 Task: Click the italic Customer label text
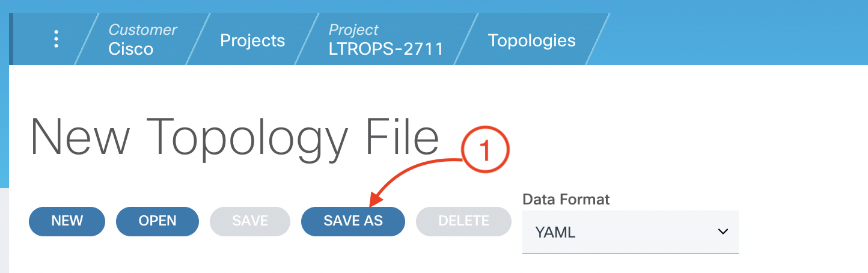pyautogui.click(x=142, y=30)
